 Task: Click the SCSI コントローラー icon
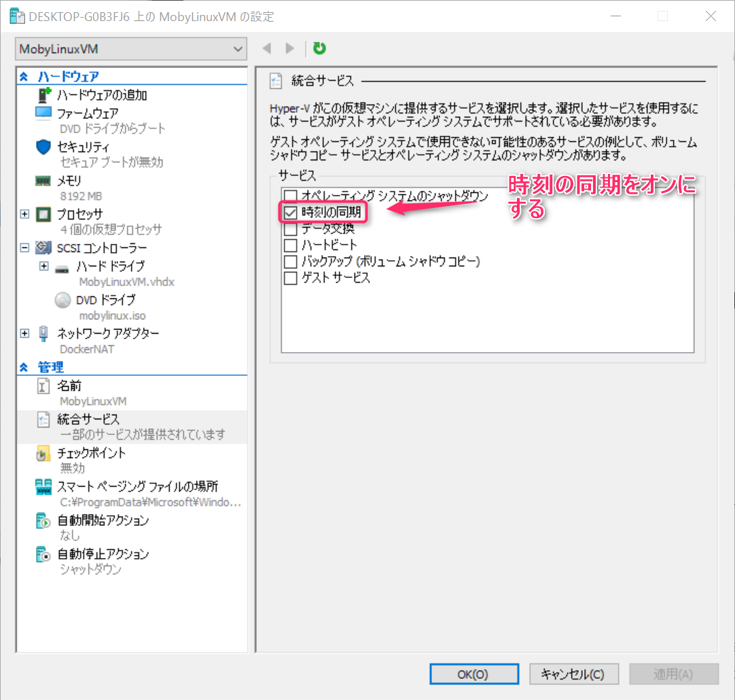(43, 247)
